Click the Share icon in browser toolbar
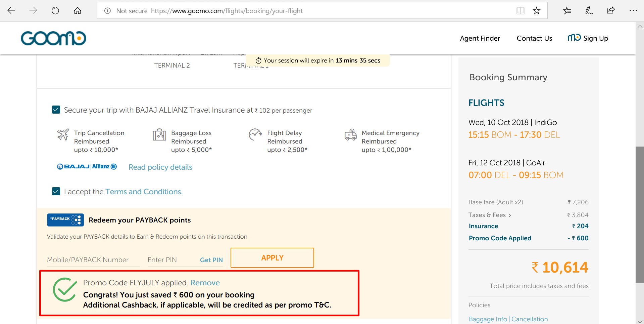The height and width of the screenshot is (324, 644). click(x=611, y=11)
